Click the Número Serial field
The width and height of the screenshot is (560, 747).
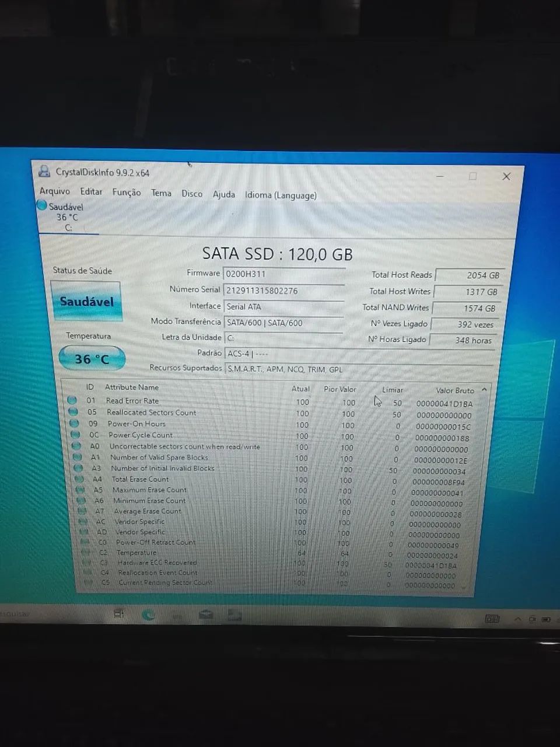tap(283, 290)
